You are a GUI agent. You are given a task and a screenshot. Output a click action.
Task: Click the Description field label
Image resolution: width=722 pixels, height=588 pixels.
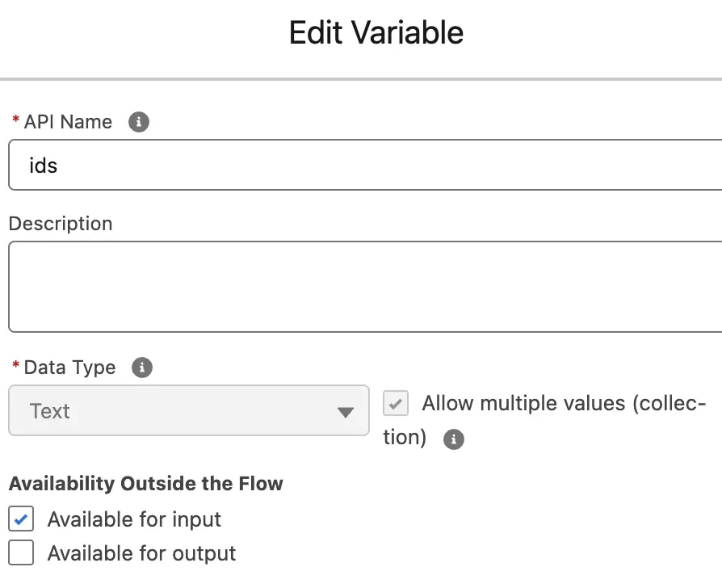click(x=61, y=224)
